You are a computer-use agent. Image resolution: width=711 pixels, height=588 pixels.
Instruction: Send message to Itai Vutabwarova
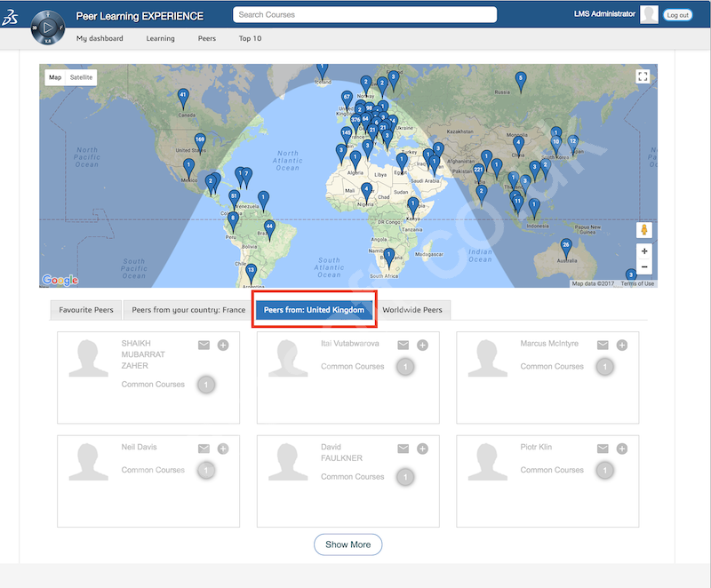[403, 346]
